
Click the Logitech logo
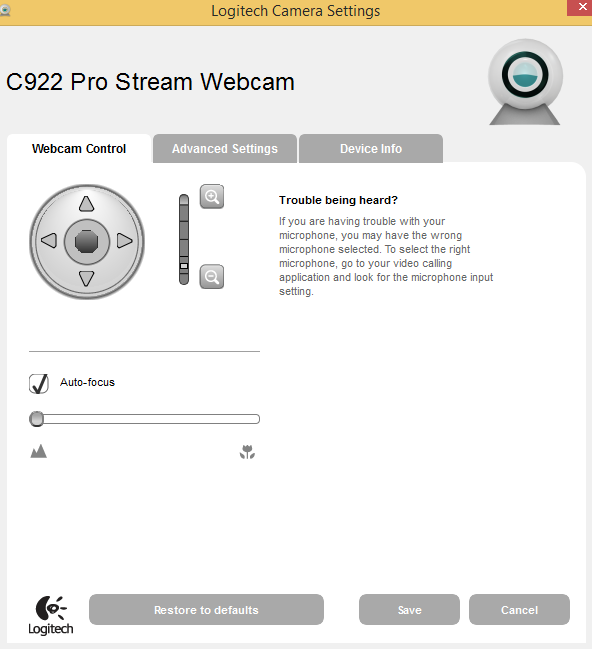pos(51,615)
